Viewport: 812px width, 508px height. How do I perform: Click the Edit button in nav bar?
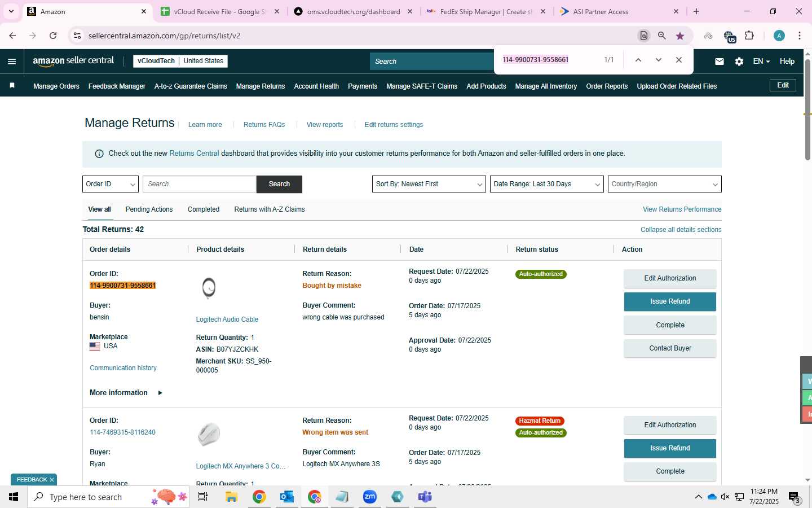click(x=783, y=85)
